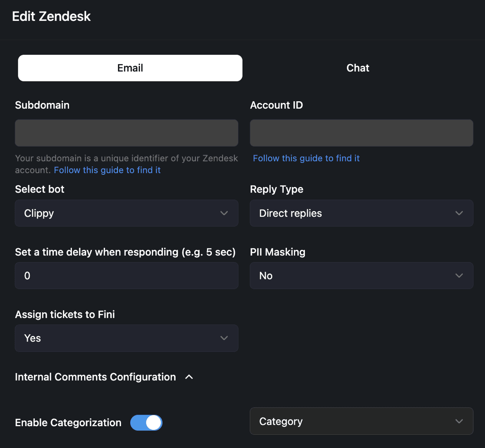Click the Select bot label
The width and height of the screenshot is (485, 448).
pyautogui.click(x=40, y=189)
